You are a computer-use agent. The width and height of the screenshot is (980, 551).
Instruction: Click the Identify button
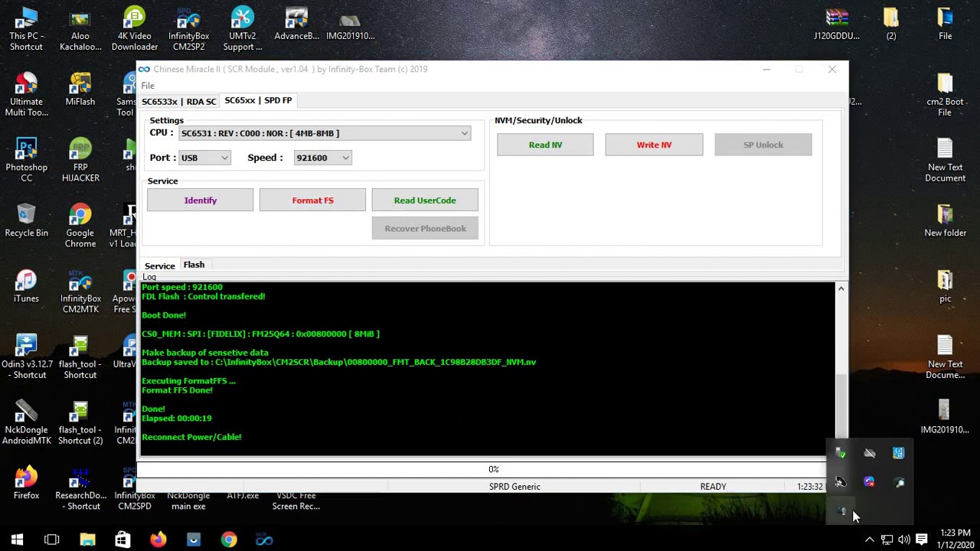click(x=200, y=201)
